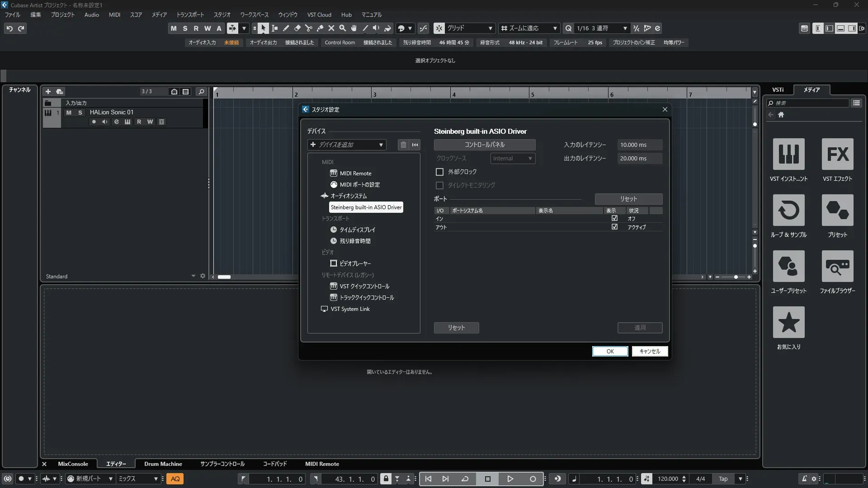Open Loops & Samples media tile

tap(788, 210)
